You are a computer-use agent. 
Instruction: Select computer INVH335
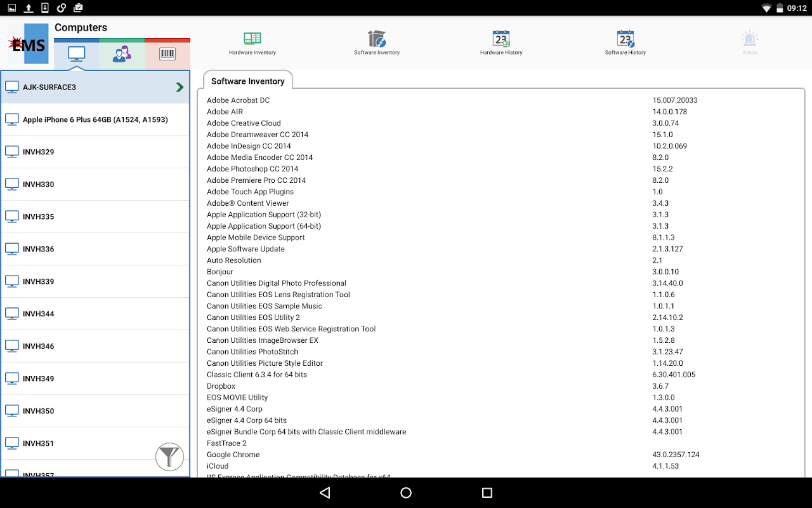[95, 217]
